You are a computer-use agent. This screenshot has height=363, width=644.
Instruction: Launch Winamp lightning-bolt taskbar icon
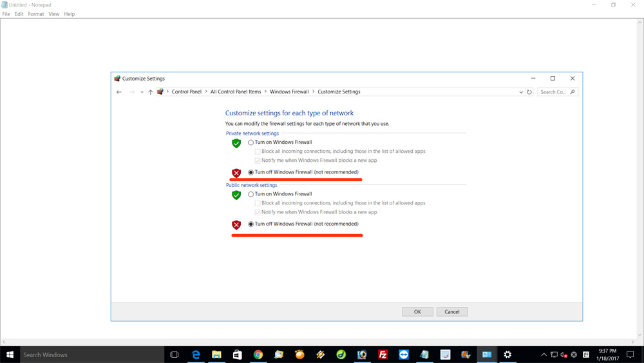pyautogui.click(x=320, y=355)
